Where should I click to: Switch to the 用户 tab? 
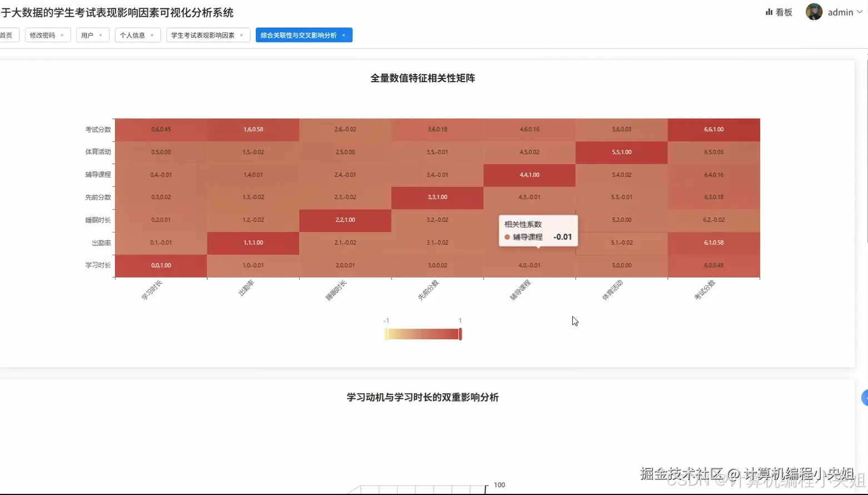[x=93, y=35]
